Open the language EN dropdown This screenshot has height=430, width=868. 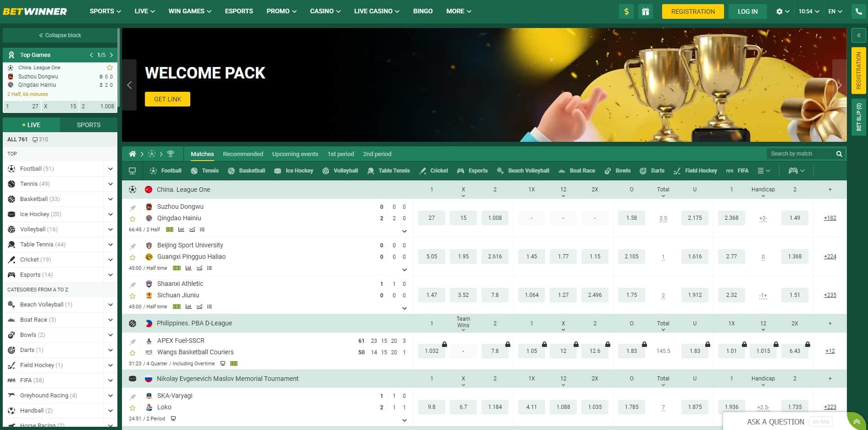pyautogui.click(x=835, y=11)
